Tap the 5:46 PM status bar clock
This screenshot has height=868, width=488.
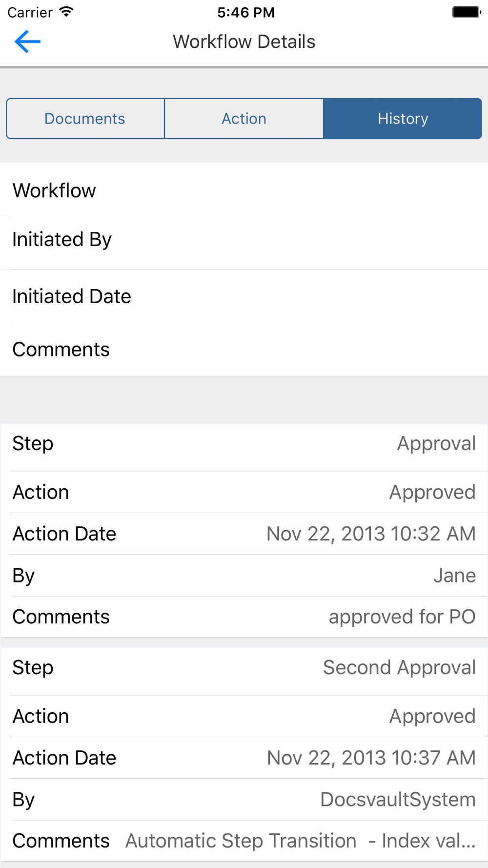(246, 12)
